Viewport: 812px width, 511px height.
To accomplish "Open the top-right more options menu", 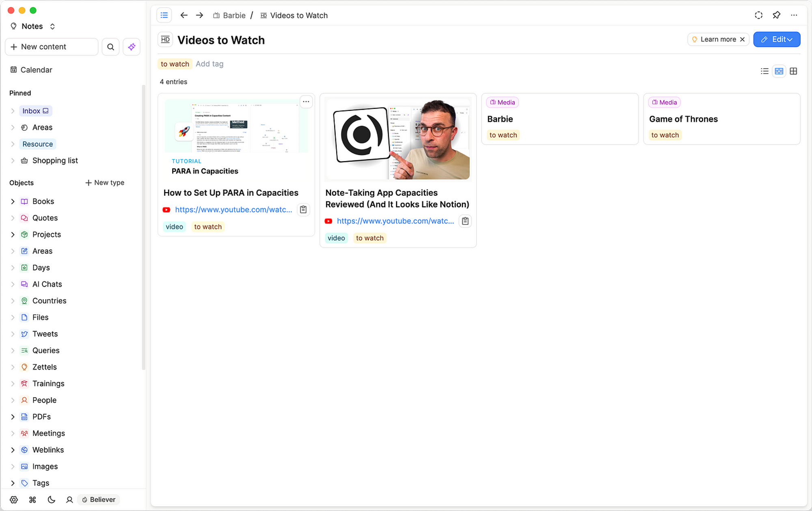I will point(794,15).
